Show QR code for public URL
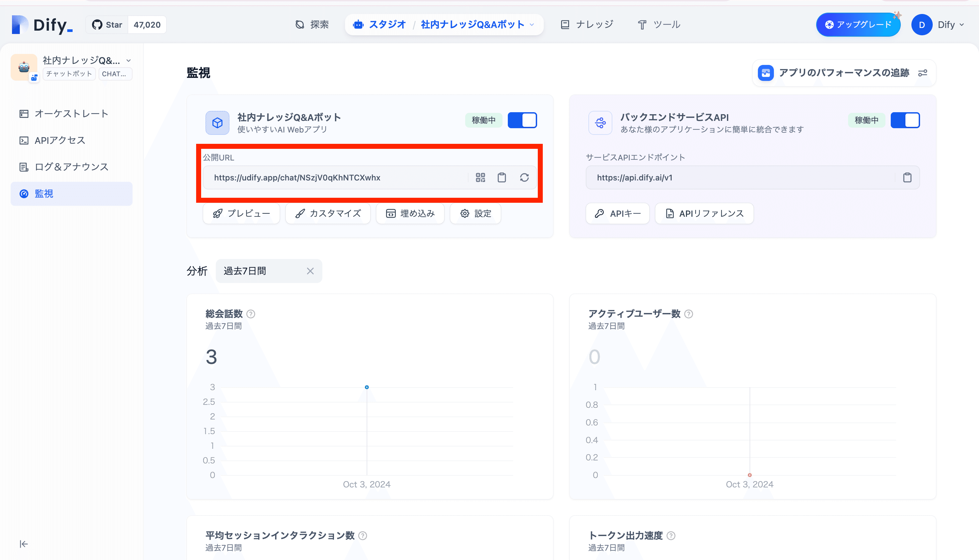The width and height of the screenshot is (979, 560). point(480,177)
